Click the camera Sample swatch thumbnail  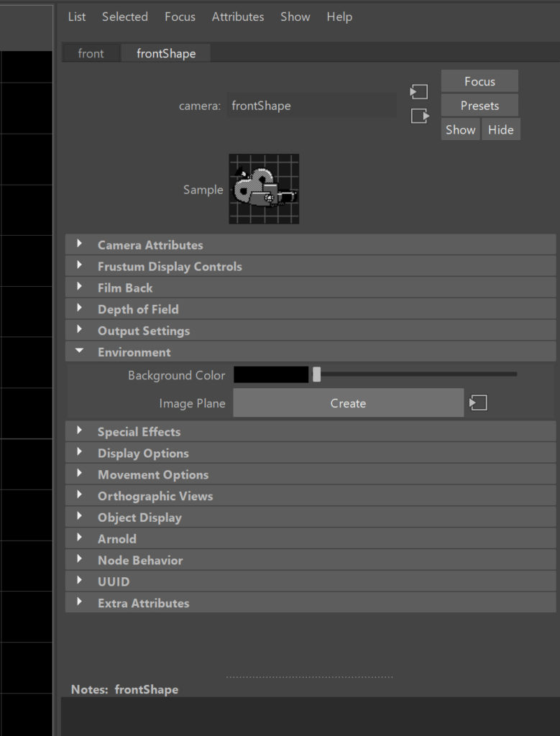pyautogui.click(x=264, y=189)
